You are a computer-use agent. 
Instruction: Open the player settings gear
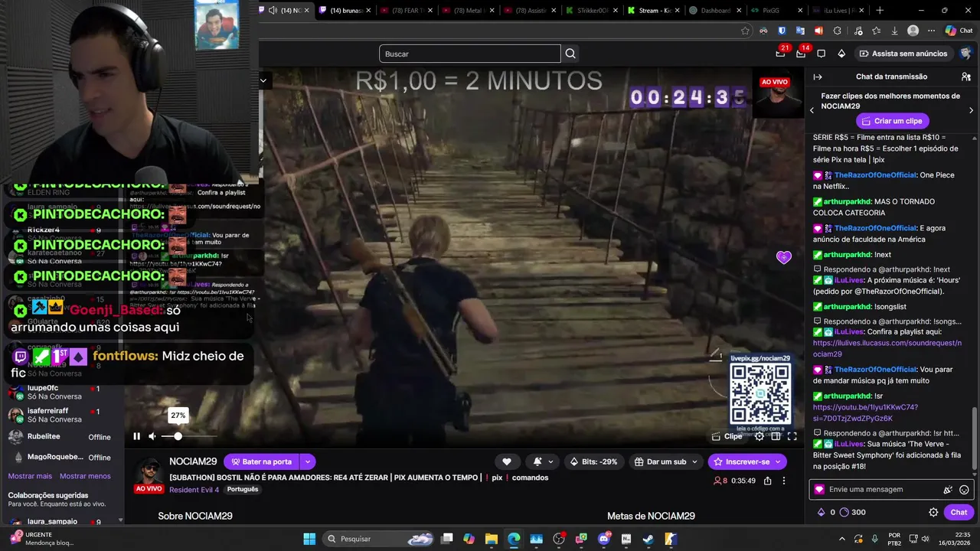click(759, 436)
